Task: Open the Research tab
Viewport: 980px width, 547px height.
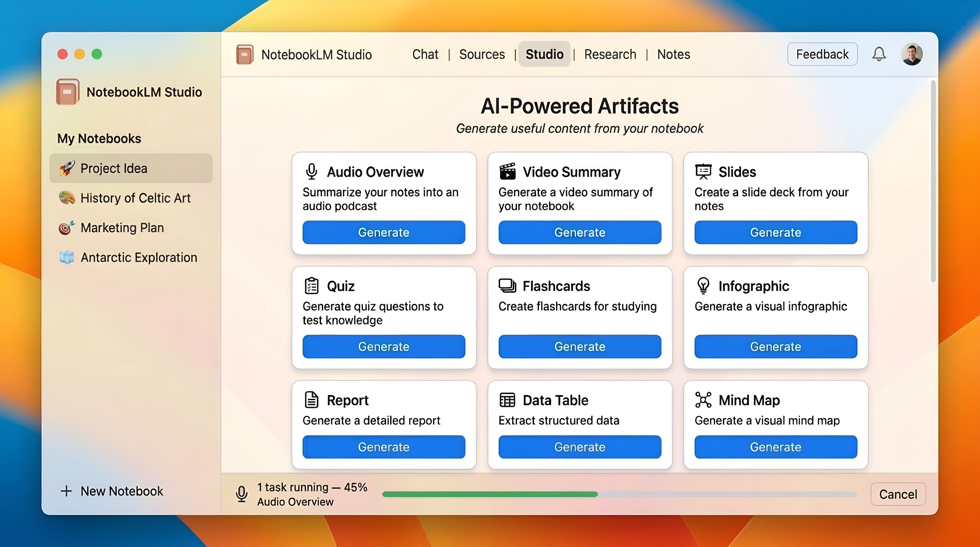Action: coord(610,54)
